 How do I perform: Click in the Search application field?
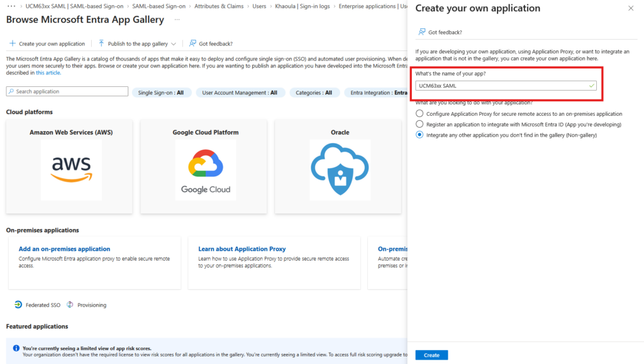pyautogui.click(x=67, y=91)
